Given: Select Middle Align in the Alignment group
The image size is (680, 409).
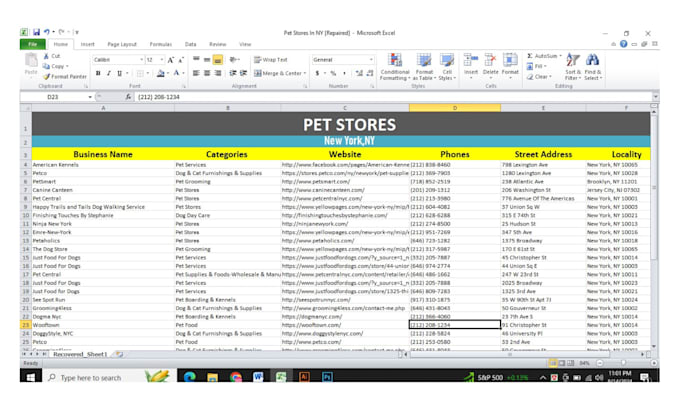Looking at the screenshot, I should click(207, 60).
